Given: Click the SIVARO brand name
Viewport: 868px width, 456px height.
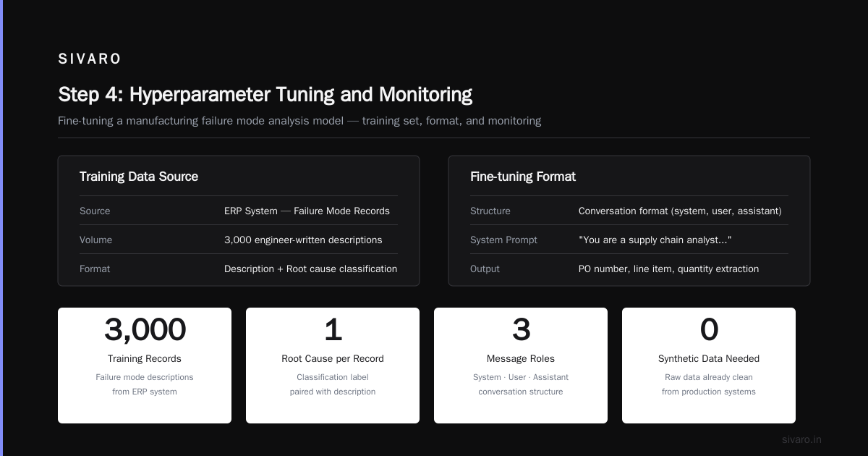Looking at the screenshot, I should pos(90,59).
